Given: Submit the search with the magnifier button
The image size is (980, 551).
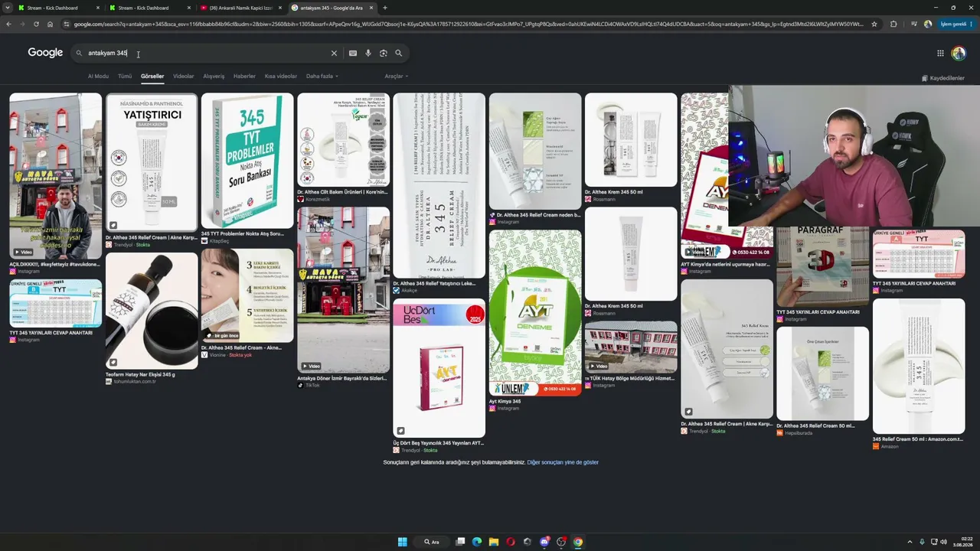Looking at the screenshot, I should (398, 53).
